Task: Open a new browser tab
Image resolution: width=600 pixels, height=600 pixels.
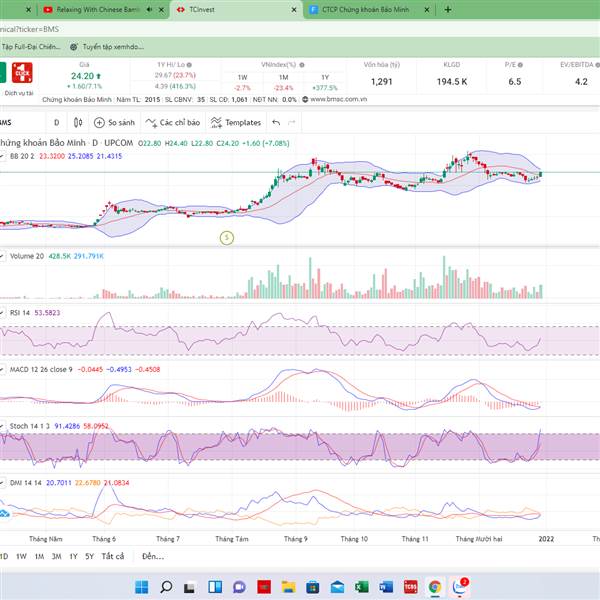Action: pos(448,10)
